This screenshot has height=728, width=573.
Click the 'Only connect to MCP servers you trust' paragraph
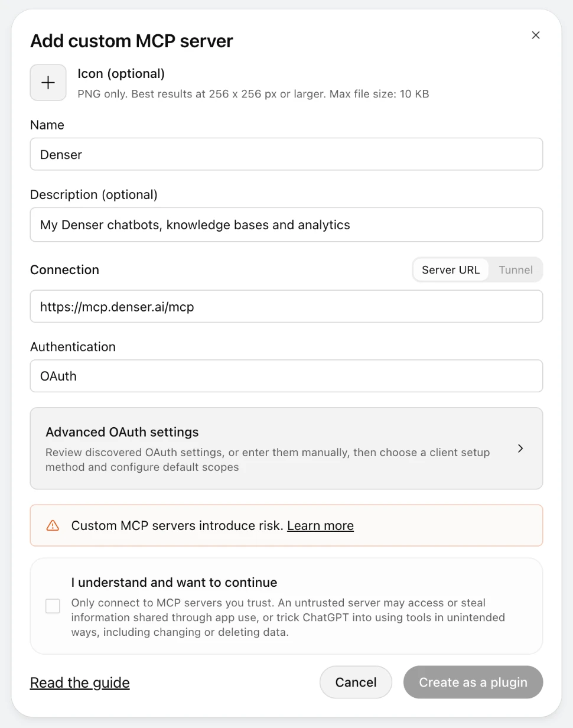288,617
